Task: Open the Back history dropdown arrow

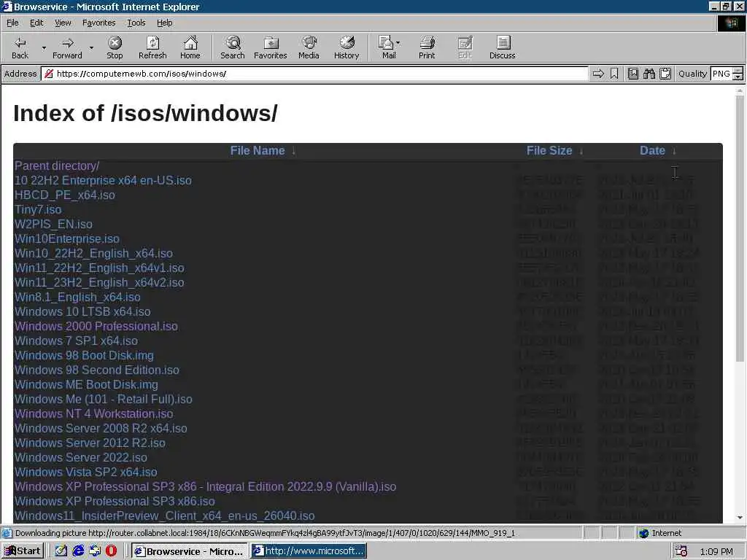Action: coord(44,47)
